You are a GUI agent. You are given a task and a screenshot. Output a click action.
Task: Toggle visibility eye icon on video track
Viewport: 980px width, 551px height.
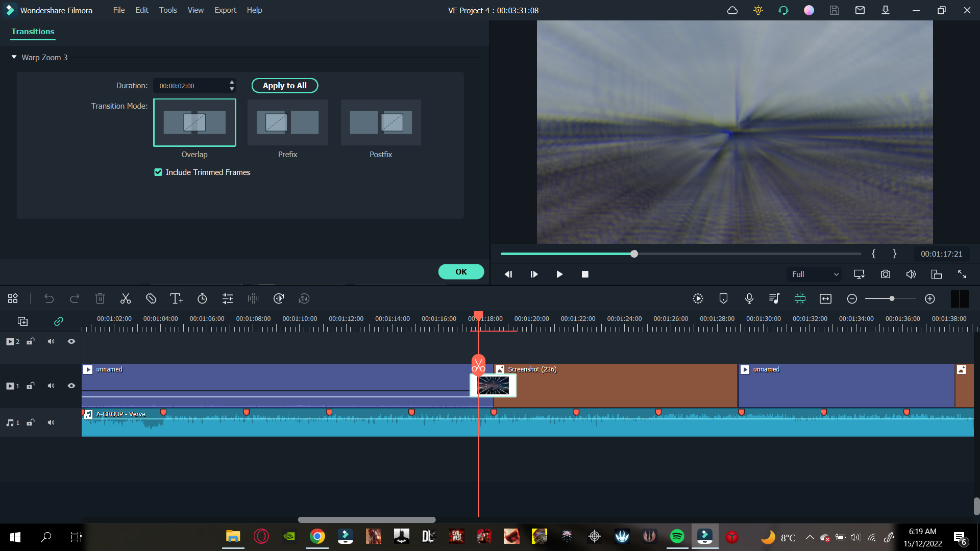[x=71, y=386]
